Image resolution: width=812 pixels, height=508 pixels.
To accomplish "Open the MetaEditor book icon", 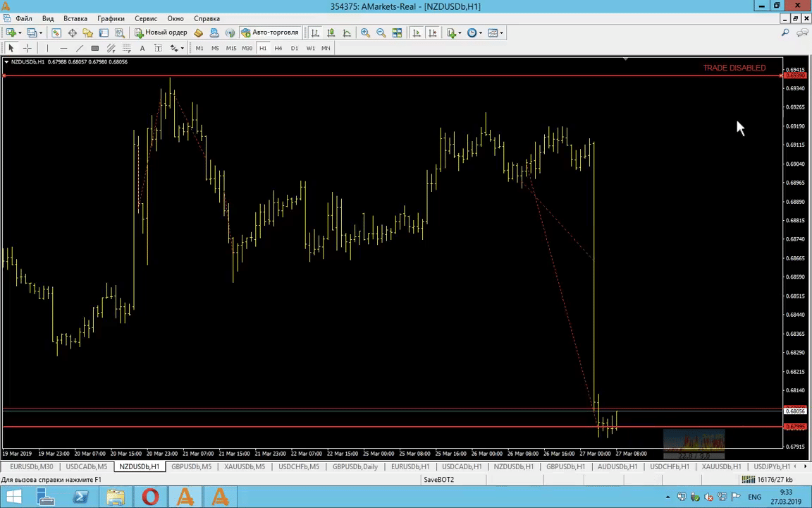I will coord(198,32).
